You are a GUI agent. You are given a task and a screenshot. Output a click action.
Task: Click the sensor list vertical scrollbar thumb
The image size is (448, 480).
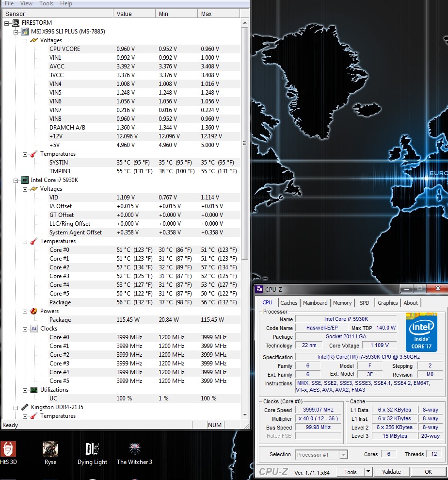pyautogui.click(x=244, y=143)
